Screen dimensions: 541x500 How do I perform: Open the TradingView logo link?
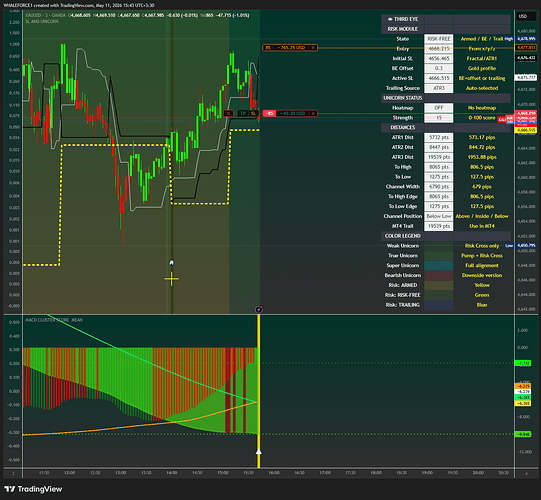coord(33,489)
